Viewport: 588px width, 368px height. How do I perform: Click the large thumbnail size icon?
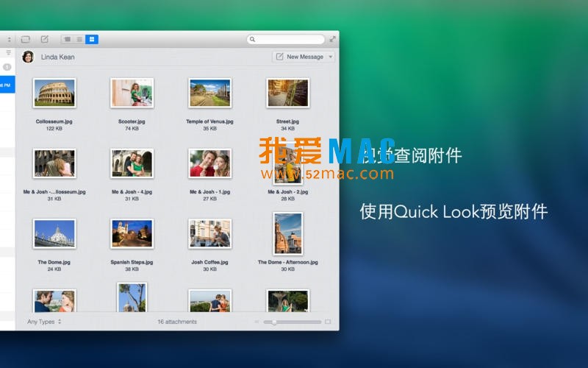click(328, 322)
